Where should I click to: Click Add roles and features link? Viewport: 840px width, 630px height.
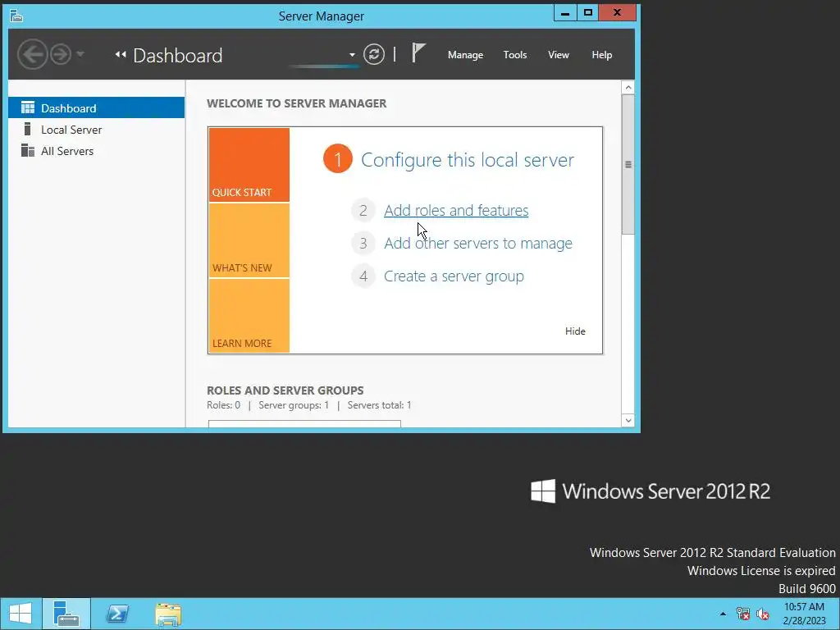point(456,210)
